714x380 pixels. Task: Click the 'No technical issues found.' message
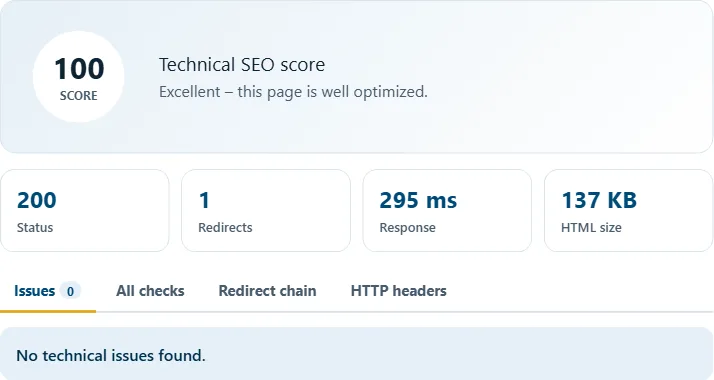(111, 355)
